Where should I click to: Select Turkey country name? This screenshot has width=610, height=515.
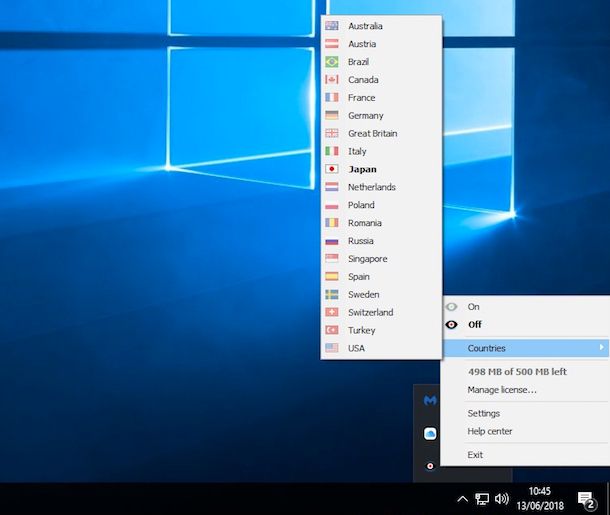click(x=362, y=330)
